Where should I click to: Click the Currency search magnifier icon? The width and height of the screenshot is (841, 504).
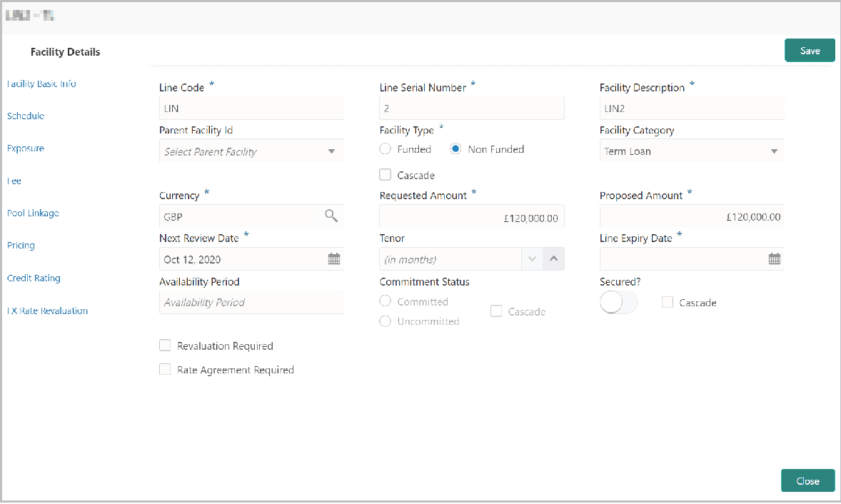(x=331, y=216)
